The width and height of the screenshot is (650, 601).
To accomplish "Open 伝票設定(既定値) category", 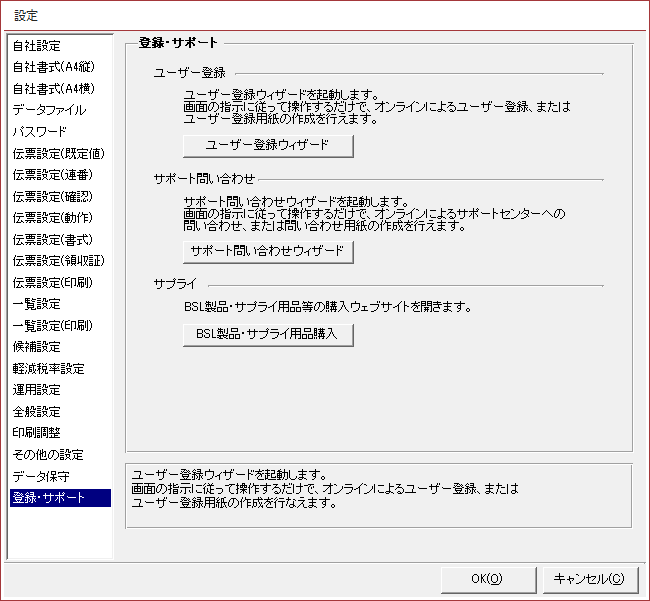I will [60, 153].
